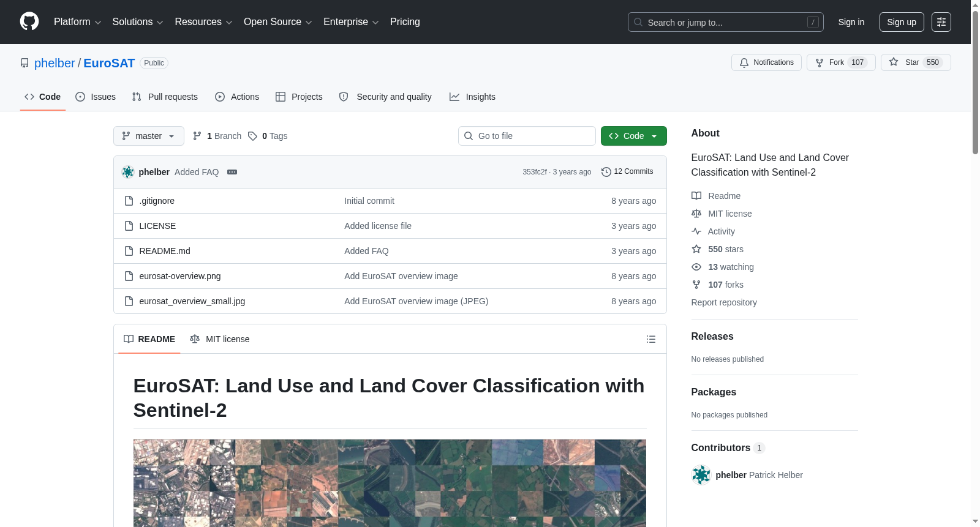Image resolution: width=980 pixels, height=527 pixels.
Task: Switch to the Code tab
Action: tap(43, 97)
